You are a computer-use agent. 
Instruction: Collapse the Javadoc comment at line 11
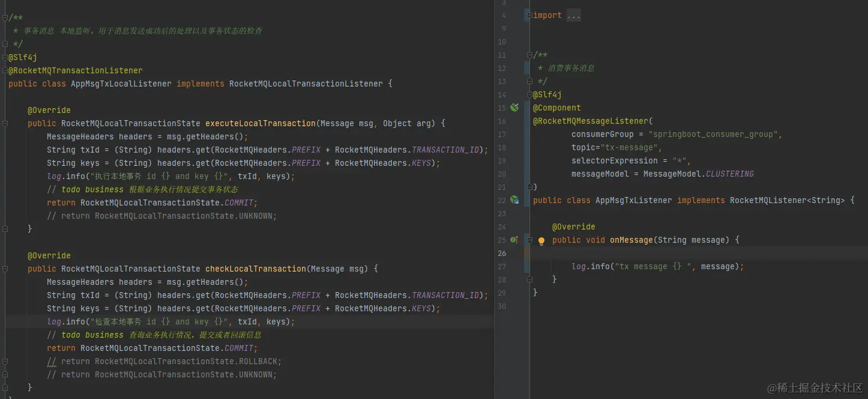pyautogui.click(x=528, y=55)
